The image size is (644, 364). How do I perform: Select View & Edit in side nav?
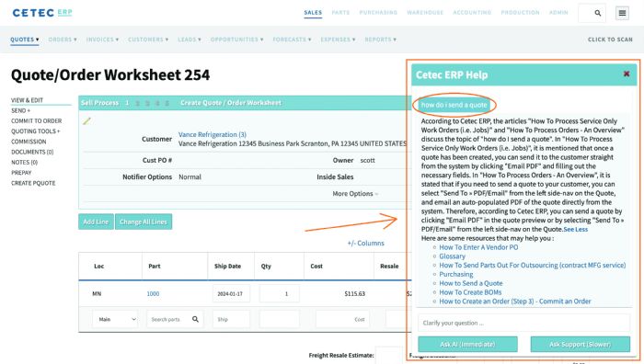click(x=27, y=100)
